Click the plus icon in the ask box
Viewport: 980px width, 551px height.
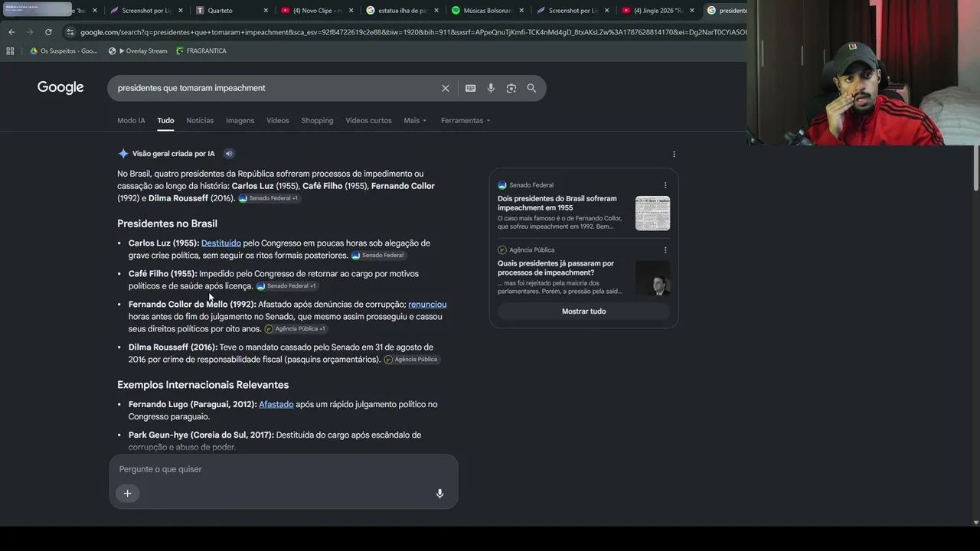[128, 494]
